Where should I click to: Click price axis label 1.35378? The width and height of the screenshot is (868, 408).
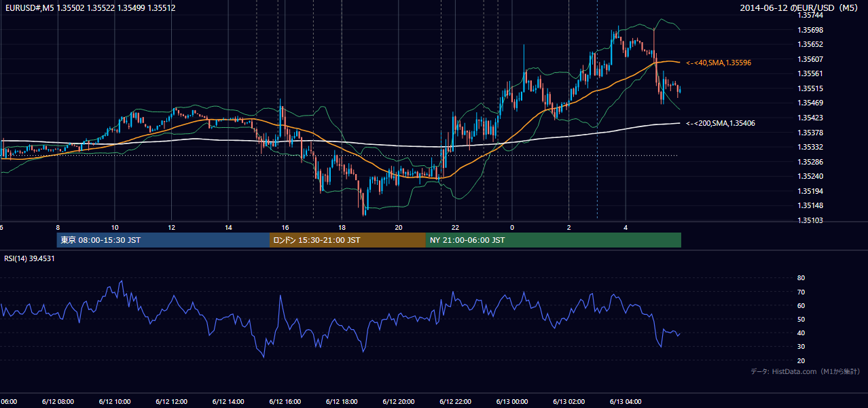click(x=810, y=133)
